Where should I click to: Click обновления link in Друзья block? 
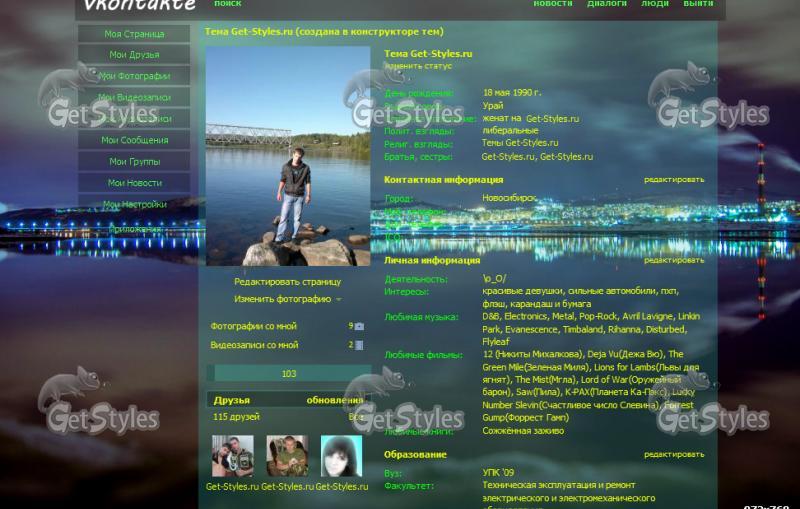(x=334, y=400)
